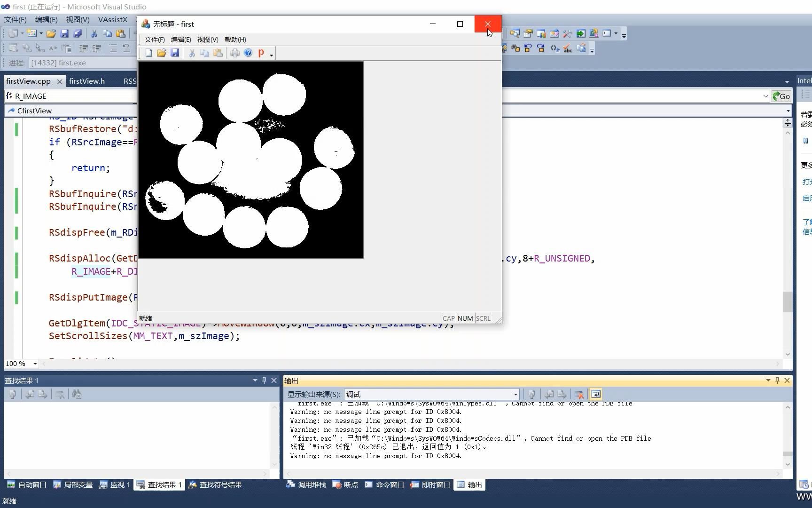Click Print icon in first app toolbar
Image resolution: width=812 pixels, height=508 pixels.
[234, 53]
